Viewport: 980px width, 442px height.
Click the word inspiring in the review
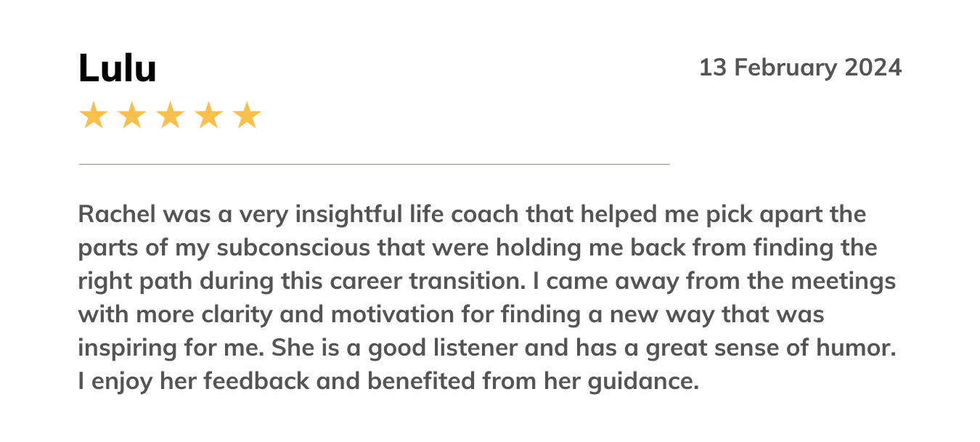121,348
